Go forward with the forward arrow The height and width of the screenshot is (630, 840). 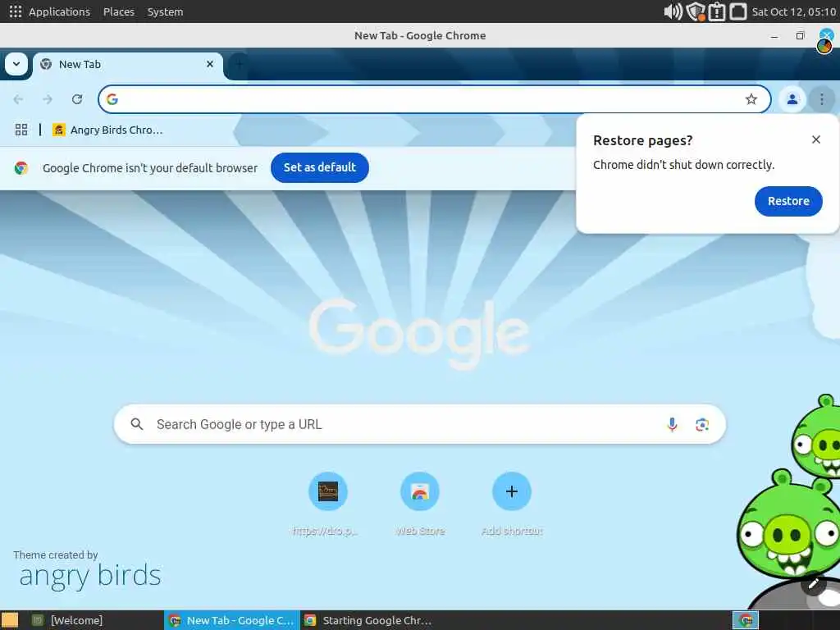click(48, 99)
